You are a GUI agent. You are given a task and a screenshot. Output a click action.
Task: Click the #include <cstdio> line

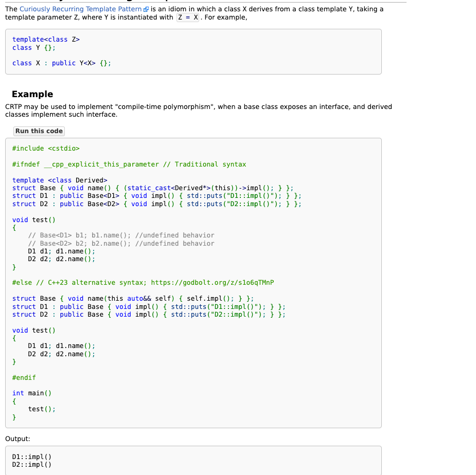(46, 149)
